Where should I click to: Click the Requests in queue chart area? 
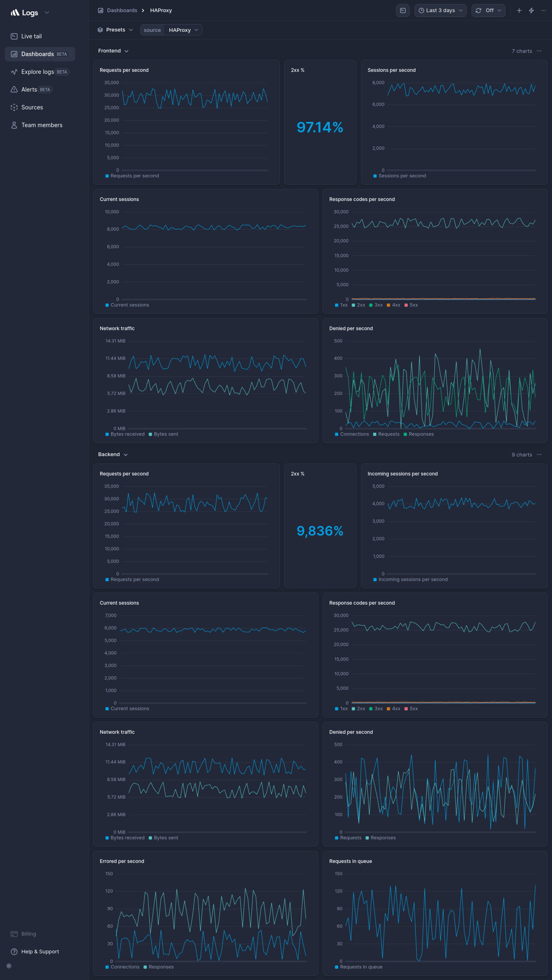coord(441,917)
